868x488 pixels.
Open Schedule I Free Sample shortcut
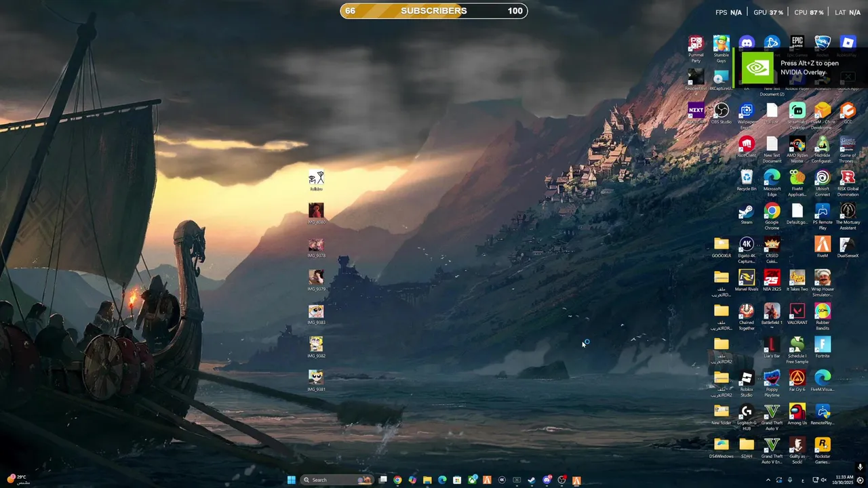click(x=797, y=349)
